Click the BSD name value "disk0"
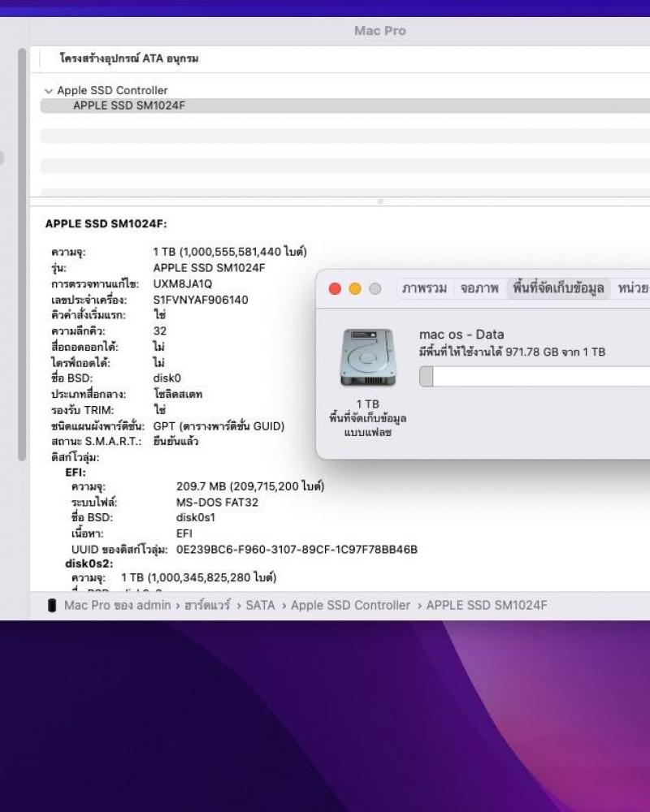The image size is (650, 812). 167,378
